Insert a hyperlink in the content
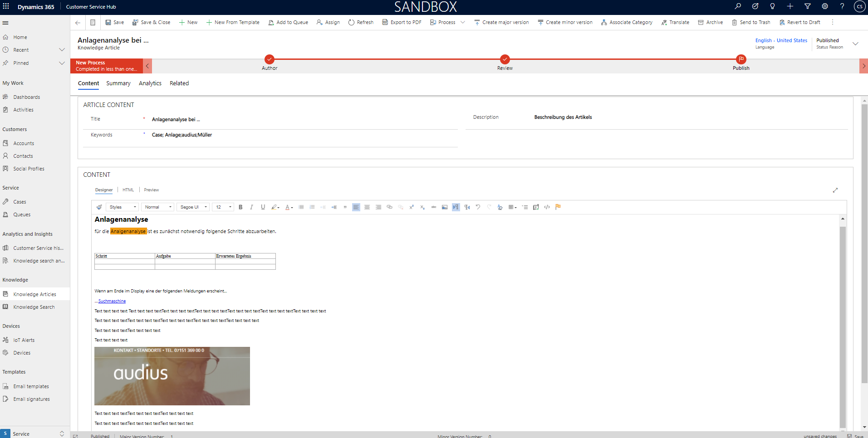 tap(389, 207)
